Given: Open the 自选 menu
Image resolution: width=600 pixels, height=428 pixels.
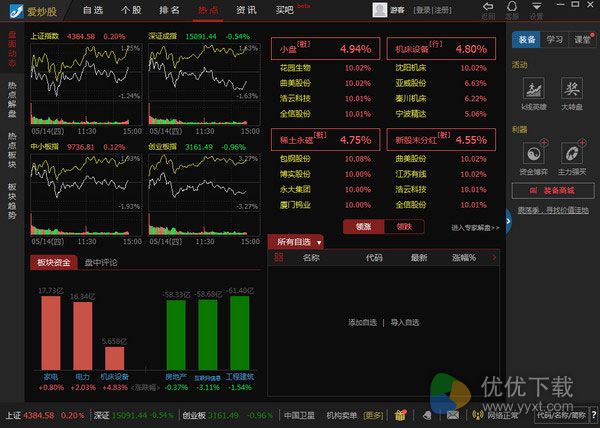Looking at the screenshot, I should 93,10.
